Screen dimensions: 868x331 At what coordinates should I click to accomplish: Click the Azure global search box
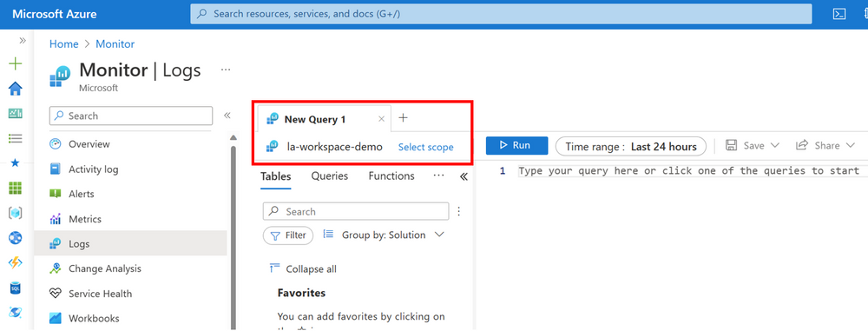tap(501, 15)
